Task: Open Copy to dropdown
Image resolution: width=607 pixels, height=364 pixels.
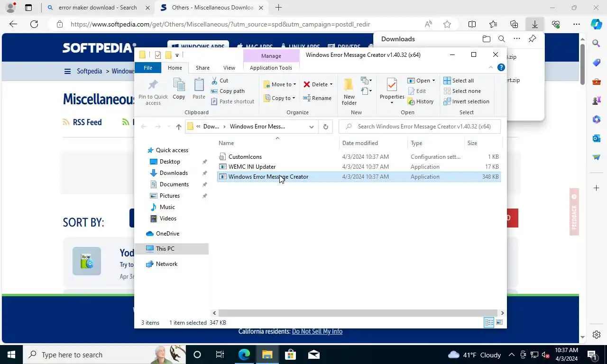Action: 280,98
